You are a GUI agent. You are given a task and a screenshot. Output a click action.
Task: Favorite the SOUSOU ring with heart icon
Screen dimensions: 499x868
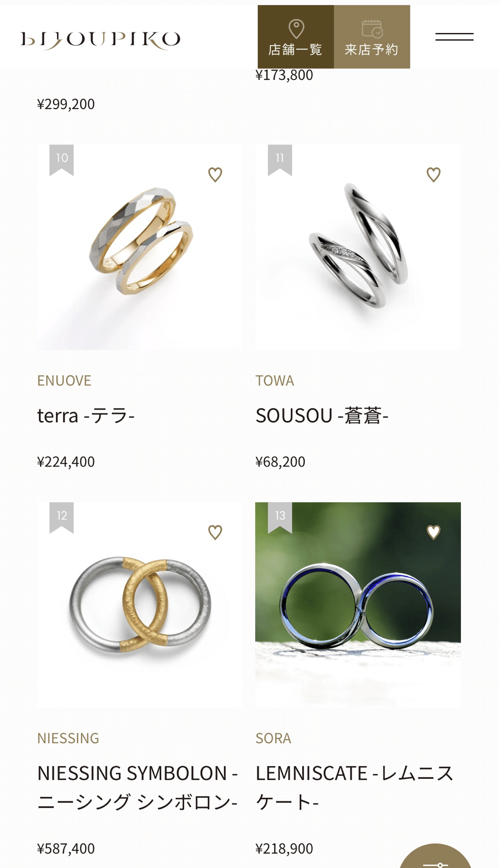pos(434,175)
